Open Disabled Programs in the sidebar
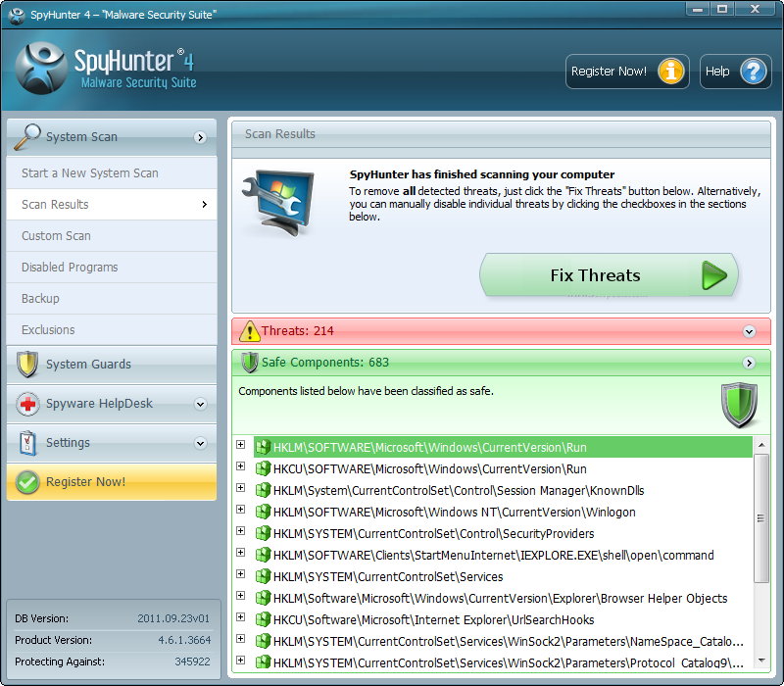This screenshot has height=686, width=784. (112, 268)
